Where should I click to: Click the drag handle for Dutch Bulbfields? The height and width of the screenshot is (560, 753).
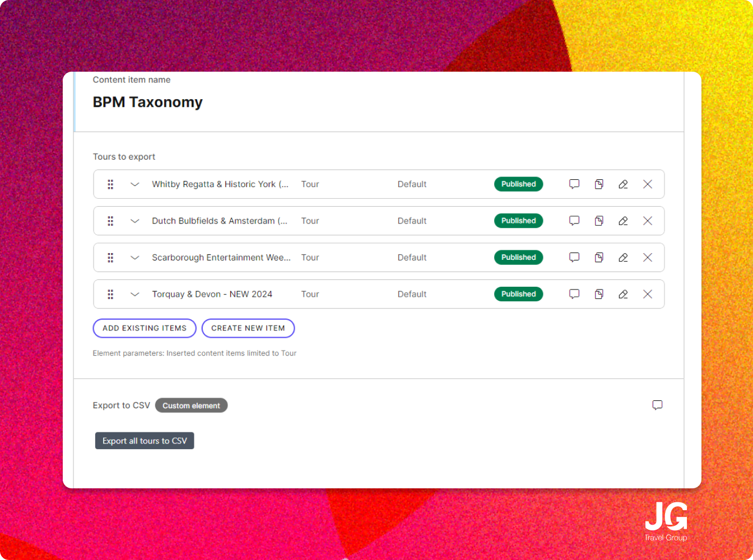[x=110, y=221]
